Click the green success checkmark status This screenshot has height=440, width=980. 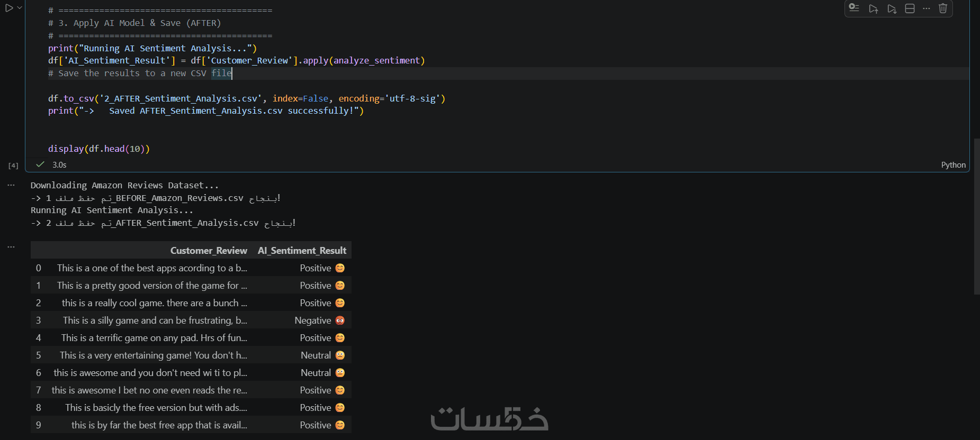click(x=40, y=164)
